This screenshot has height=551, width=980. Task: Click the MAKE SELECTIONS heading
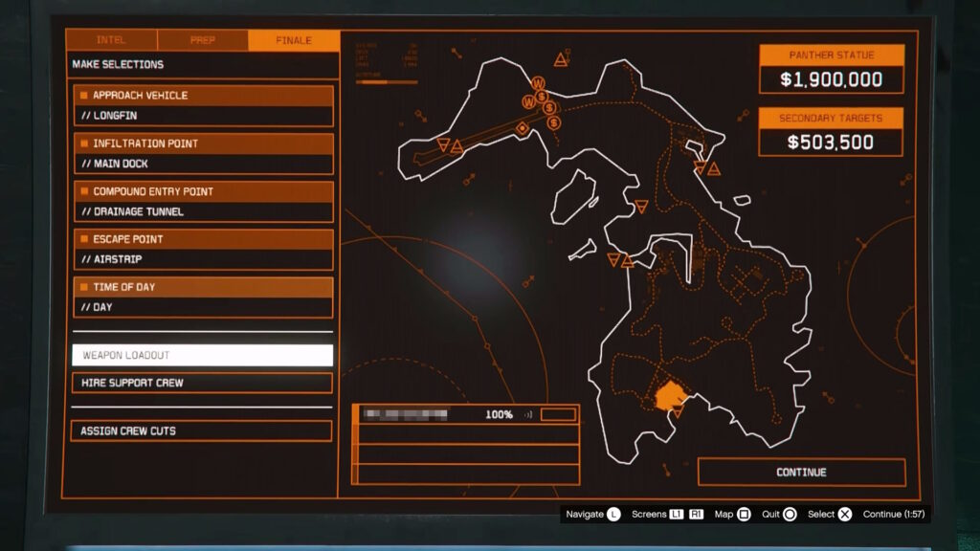(x=118, y=64)
